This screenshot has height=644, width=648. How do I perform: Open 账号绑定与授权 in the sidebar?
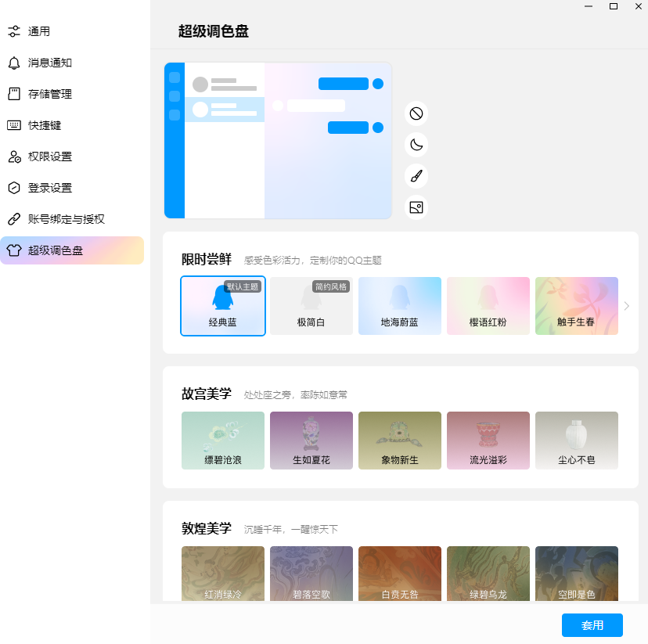(72, 219)
